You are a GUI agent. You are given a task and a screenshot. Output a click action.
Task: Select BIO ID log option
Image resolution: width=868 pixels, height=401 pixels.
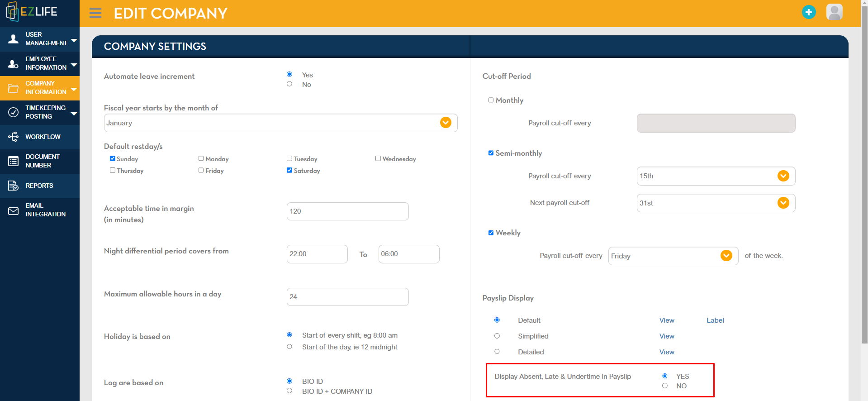[289, 381]
